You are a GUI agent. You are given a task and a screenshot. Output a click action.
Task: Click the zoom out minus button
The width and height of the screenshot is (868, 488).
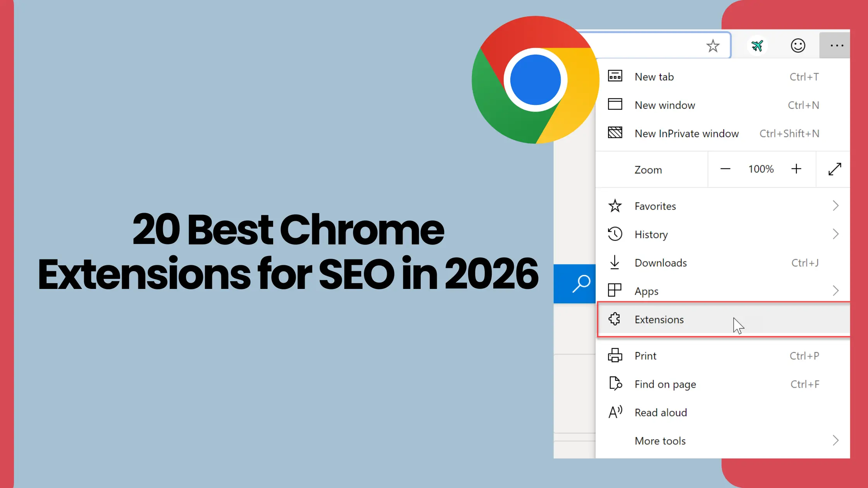[725, 169]
